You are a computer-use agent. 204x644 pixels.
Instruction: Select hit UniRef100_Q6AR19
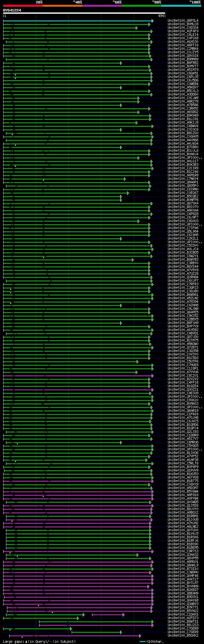[x=183, y=410]
